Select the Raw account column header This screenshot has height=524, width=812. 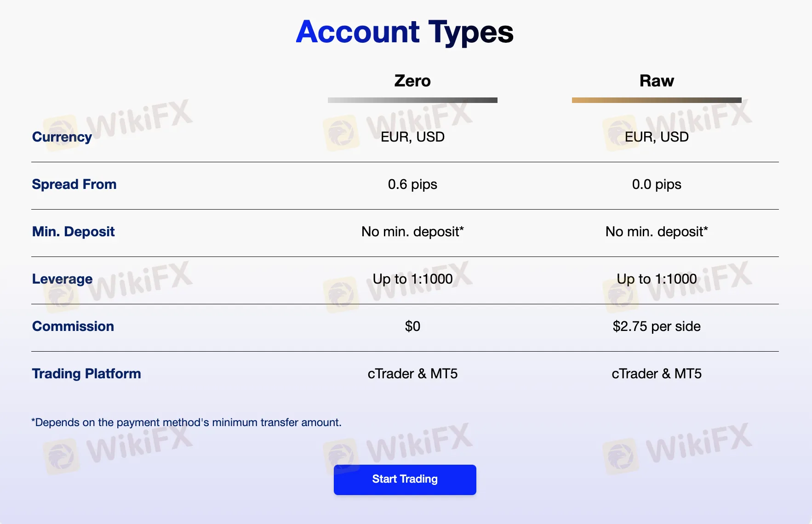(656, 81)
